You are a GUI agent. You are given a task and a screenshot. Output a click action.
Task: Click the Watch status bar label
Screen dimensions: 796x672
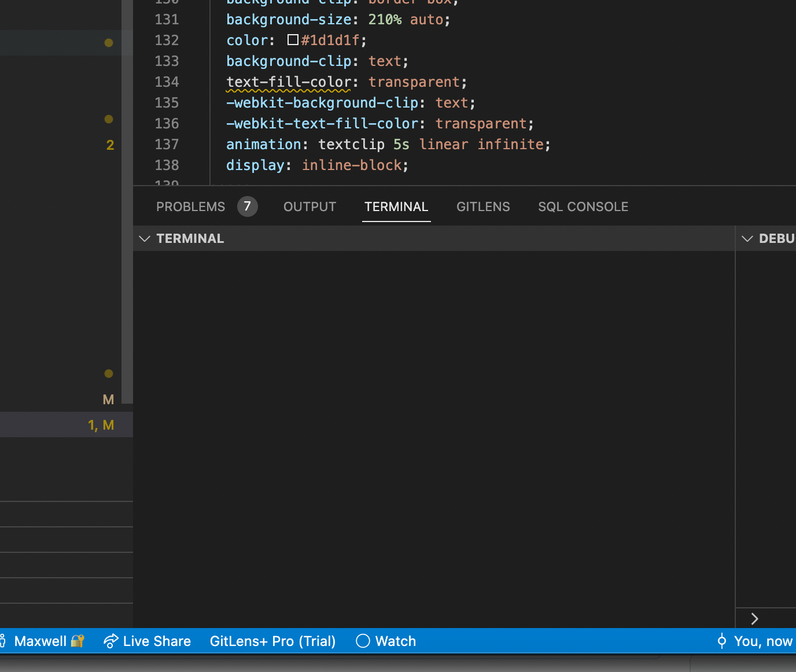pos(396,641)
